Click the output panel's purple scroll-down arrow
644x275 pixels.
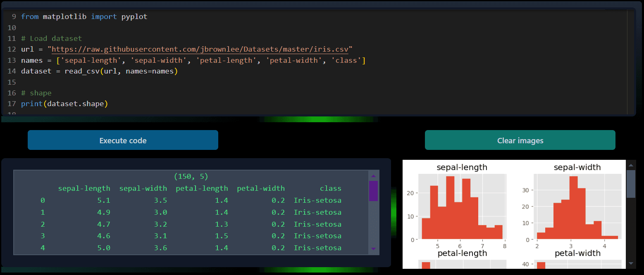click(373, 249)
